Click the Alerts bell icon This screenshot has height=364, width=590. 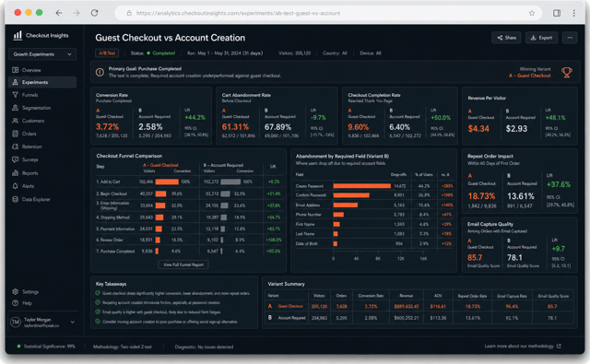pos(15,186)
